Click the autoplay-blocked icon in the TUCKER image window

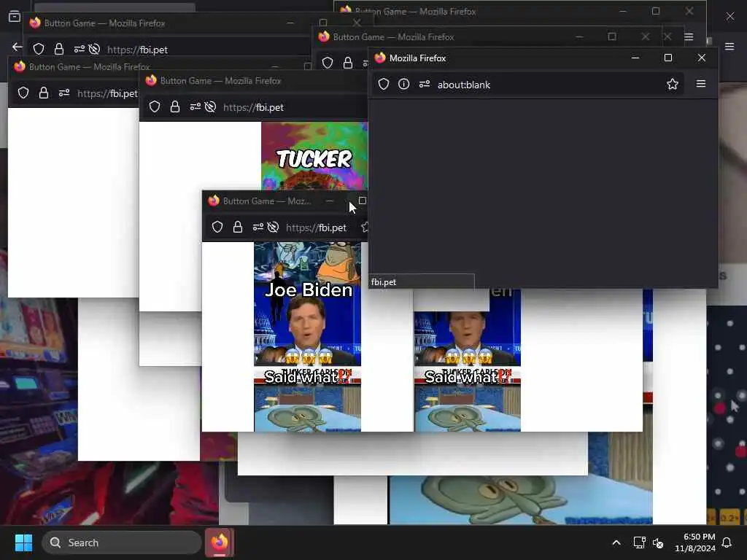pos(210,106)
